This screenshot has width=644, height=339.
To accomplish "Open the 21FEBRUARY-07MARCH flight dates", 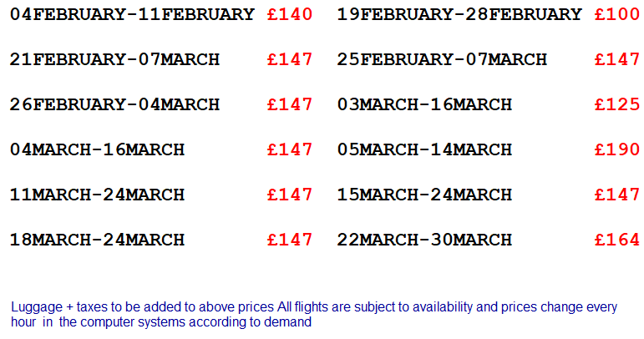I will (114, 59).
